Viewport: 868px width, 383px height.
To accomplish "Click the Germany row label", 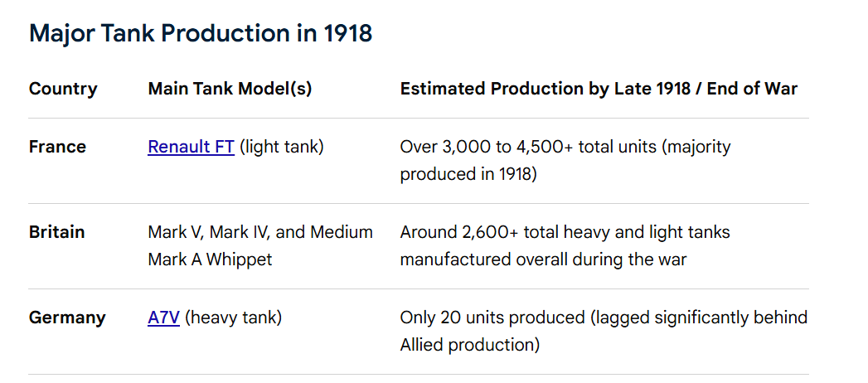I will point(67,318).
